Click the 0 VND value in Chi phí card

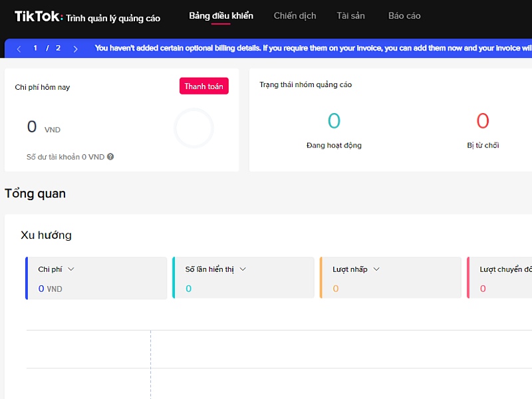pos(50,289)
